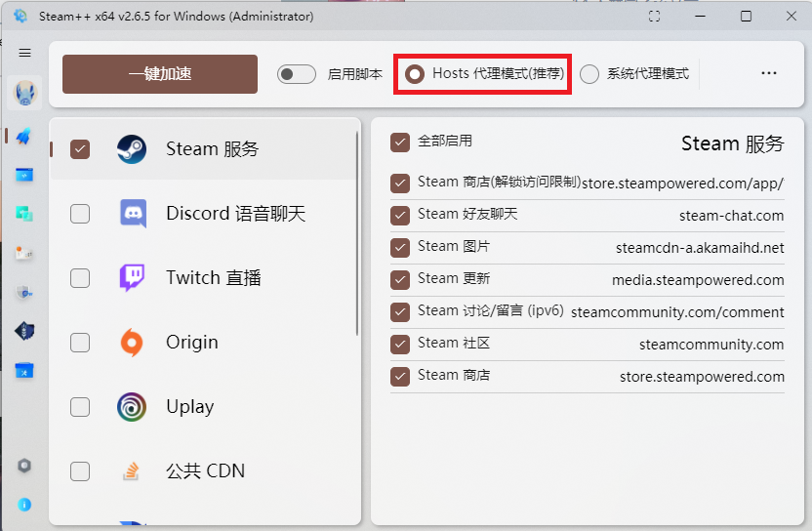Viewport: 812px width, 531px height.
Task: Uncheck the 全部启用 checkbox
Action: (400, 143)
